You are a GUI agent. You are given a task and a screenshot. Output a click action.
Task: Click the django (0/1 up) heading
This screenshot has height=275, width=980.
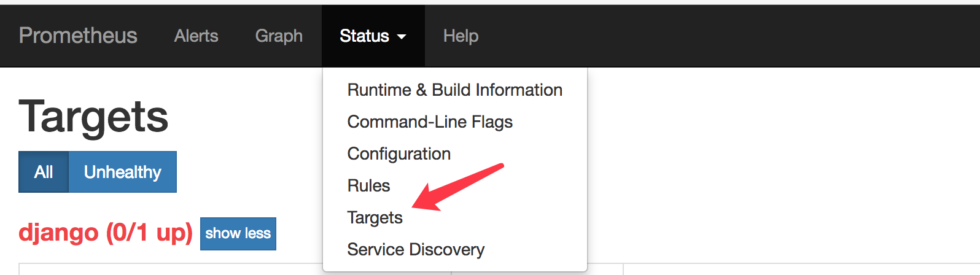106,233
